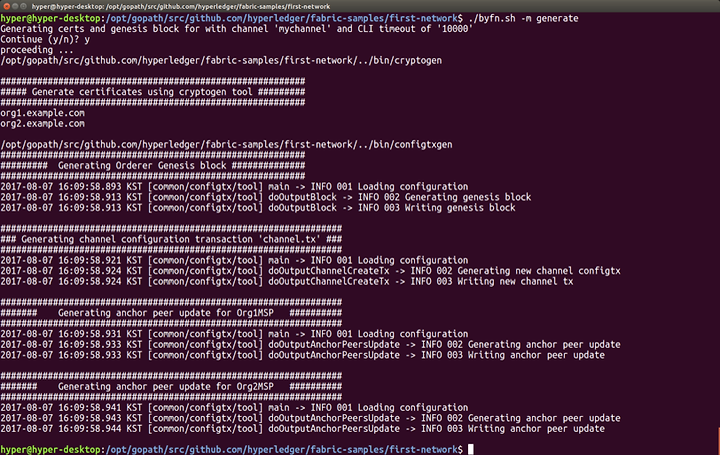Maximize the terminal window
This screenshot has height=455, width=720.
click(23, 6)
